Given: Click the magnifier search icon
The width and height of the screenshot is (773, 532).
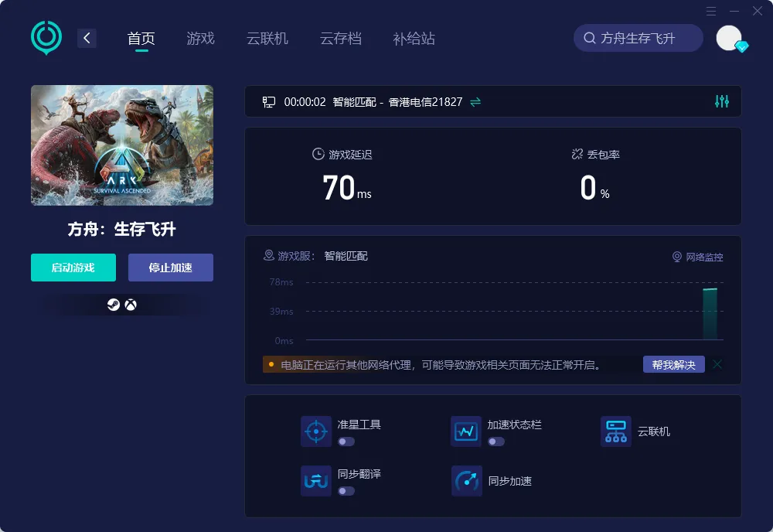Looking at the screenshot, I should coord(590,38).
